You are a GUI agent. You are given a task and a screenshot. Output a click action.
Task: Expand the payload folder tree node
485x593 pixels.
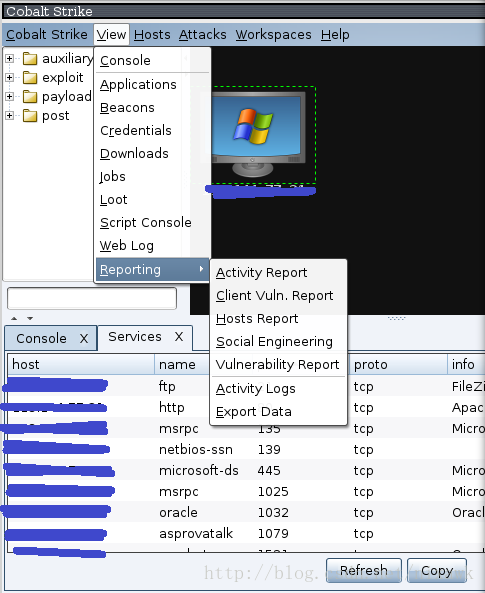tap(9, 96)
